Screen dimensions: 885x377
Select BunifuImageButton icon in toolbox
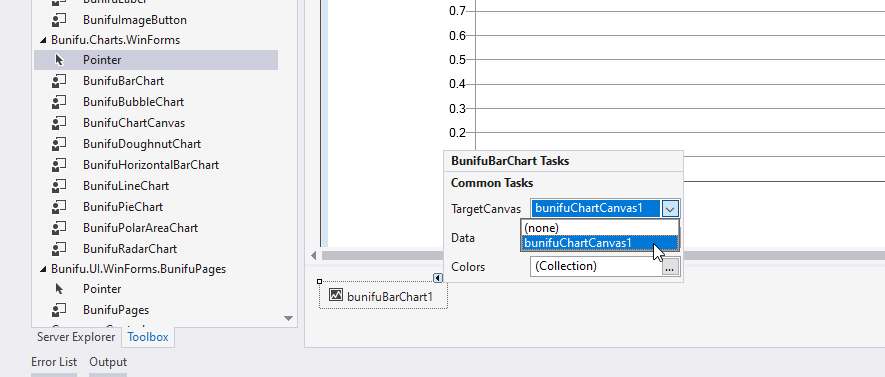(x=59, y=20)
